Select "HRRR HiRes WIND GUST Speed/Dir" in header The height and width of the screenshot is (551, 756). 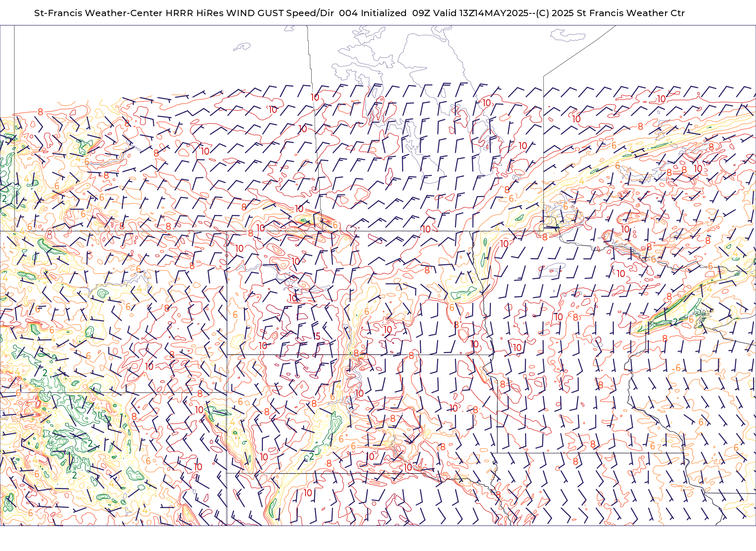point(250,13)
